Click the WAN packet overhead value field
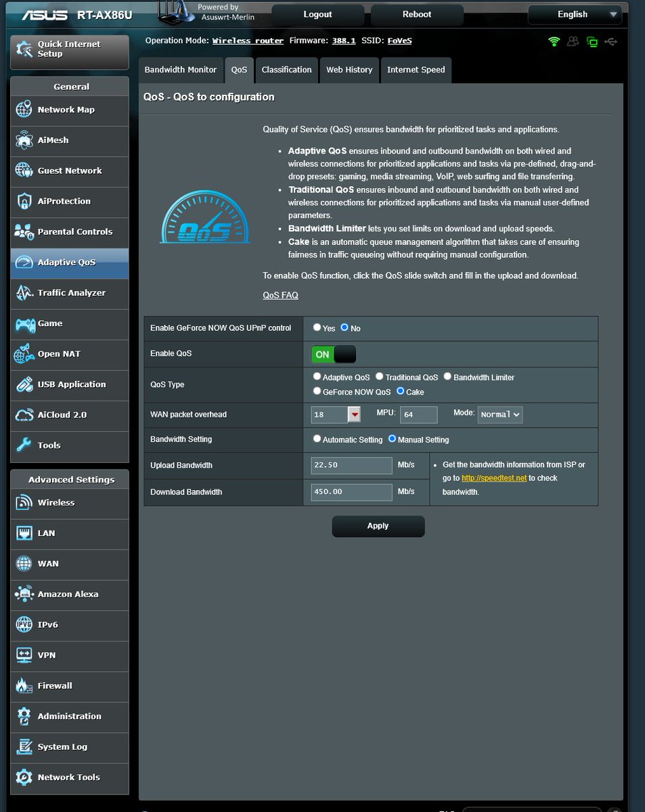This screenshot has width=645, height=812. 330,415
